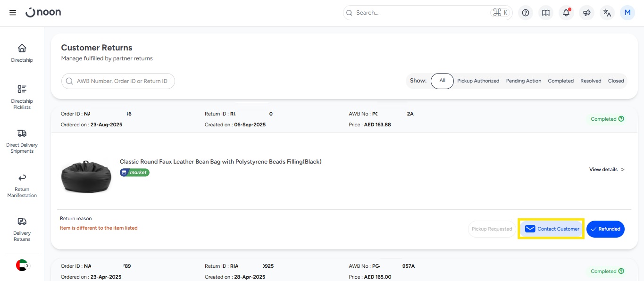Click the announcements megaphone icon
The width and height of the screenshot is (644, 281).
[x=587, y=13]
